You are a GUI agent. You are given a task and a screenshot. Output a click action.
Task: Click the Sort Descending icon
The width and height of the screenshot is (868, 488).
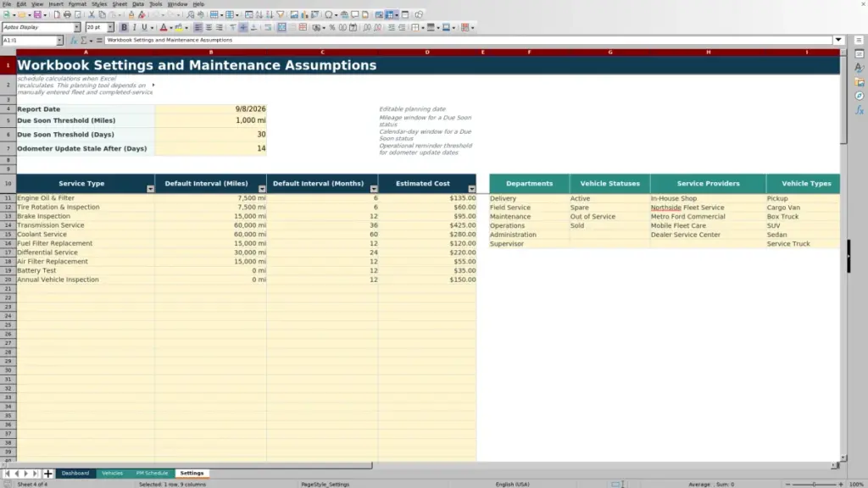coord(270,15)
